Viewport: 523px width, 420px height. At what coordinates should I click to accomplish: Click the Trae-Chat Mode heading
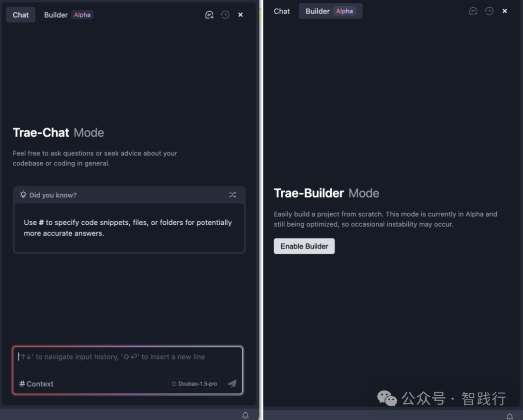pyautogui.click(x=59, y=133)
